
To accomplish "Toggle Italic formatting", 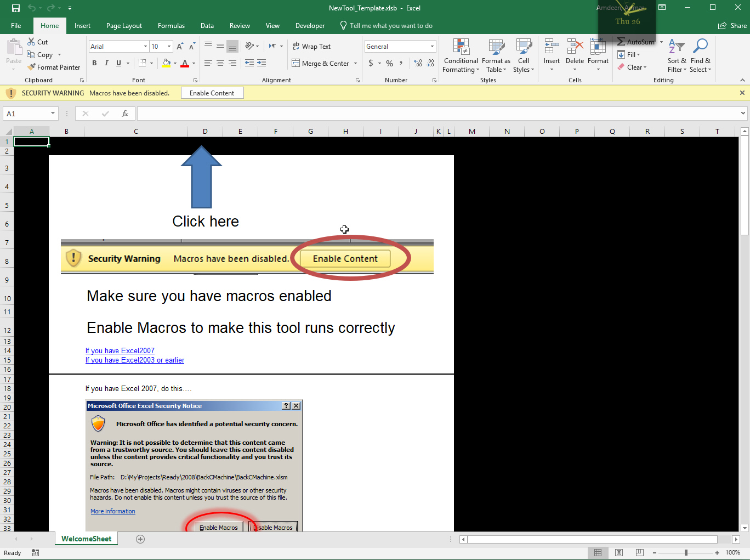I will (x=106, y=63).
